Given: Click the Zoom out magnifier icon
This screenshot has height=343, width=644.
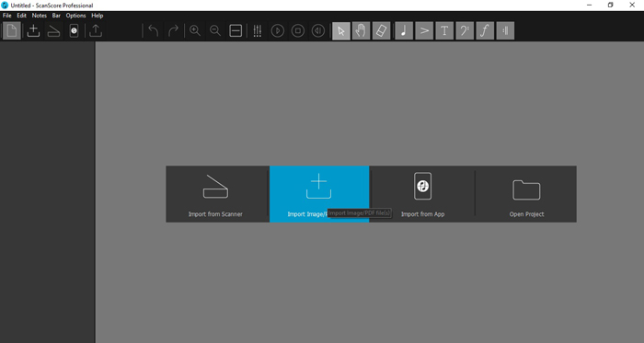Looking at the screenshot, I should (214, 30).
